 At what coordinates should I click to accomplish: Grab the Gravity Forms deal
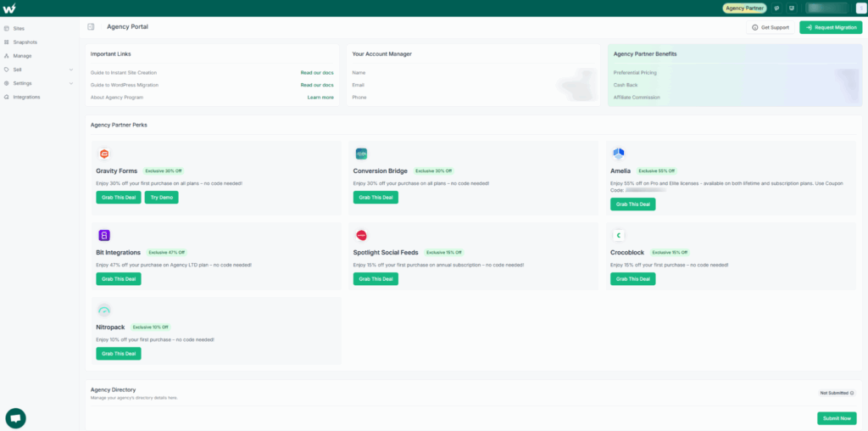click(x=119, y=197)
